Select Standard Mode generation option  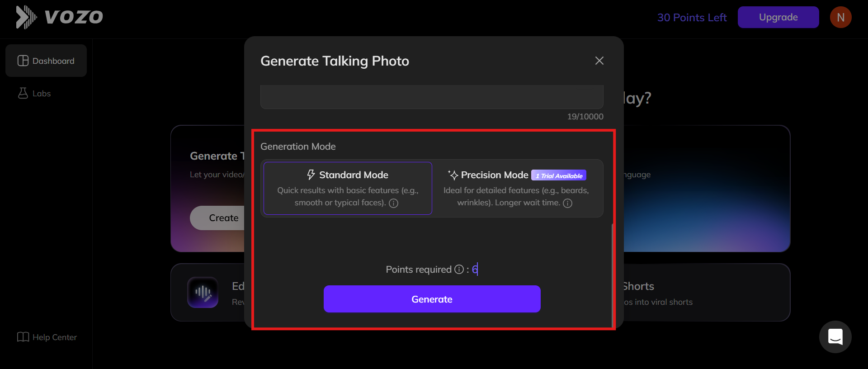coord(348,188)
